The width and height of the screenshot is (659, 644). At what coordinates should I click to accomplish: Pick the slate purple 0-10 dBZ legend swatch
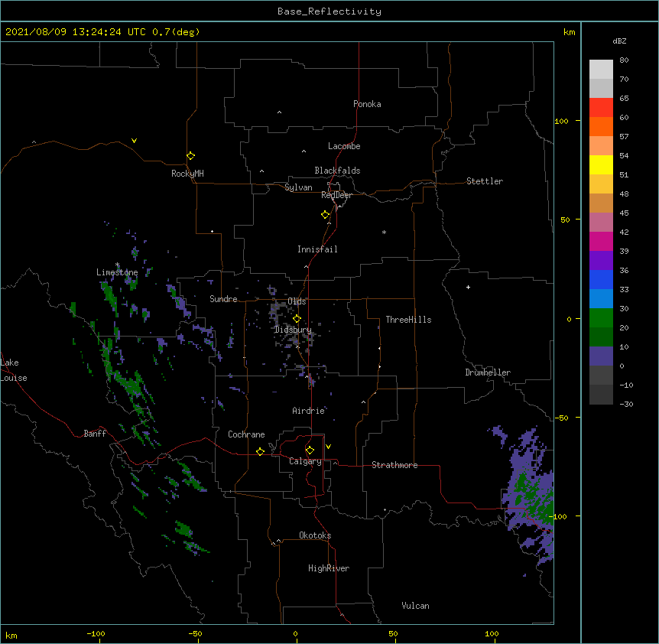click(601, 356)
